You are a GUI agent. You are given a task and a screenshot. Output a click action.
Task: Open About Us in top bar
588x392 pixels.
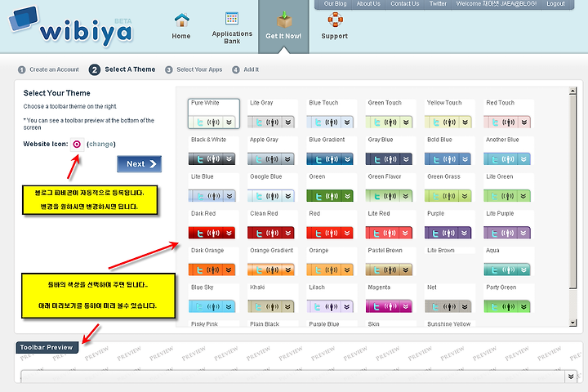pos(368,4)
